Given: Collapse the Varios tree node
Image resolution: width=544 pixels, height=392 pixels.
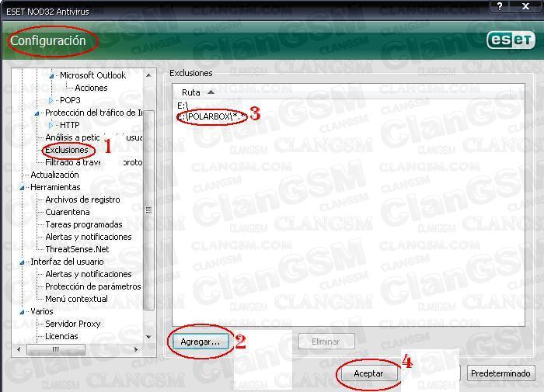Looking at the screenshot, I should point(23,311).
